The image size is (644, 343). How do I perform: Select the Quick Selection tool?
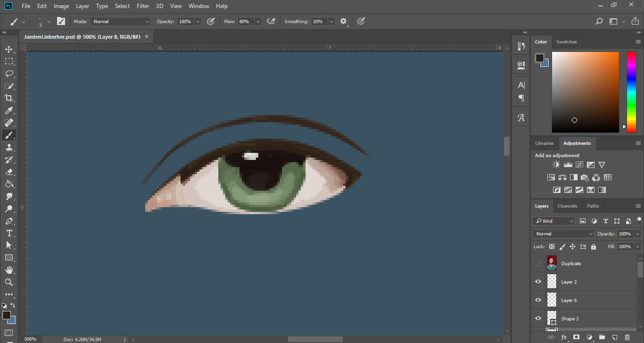point(9,86)
